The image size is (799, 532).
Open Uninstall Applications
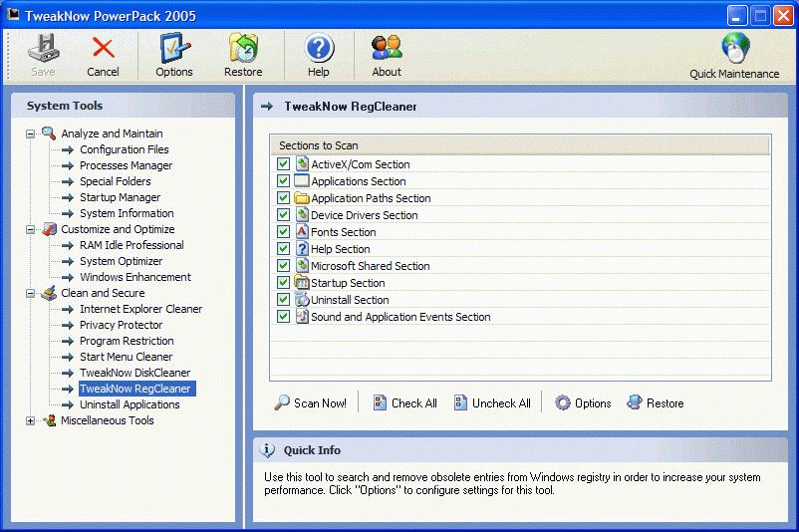[x=130, y=404]
